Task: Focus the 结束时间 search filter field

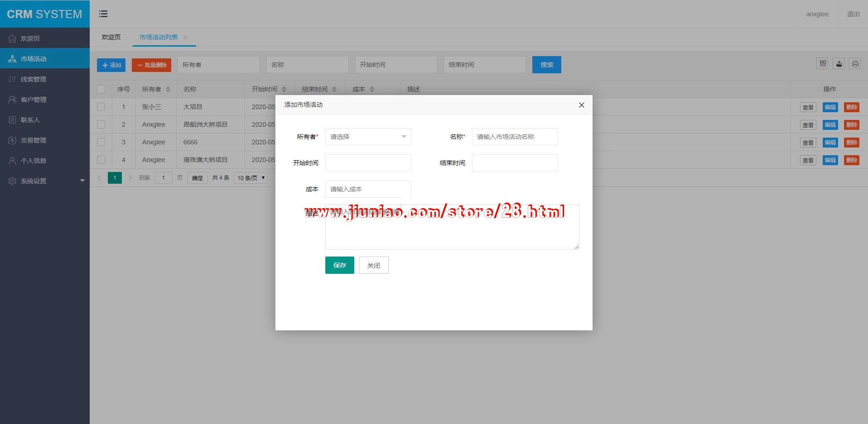Action: [x=485, y=65]
